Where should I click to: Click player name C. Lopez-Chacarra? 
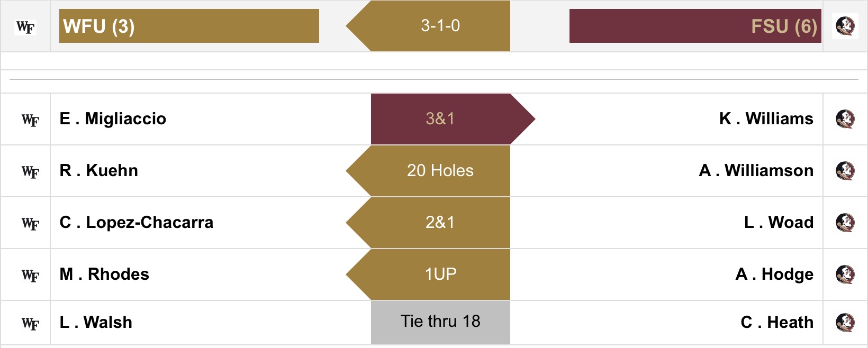[137, 223]
